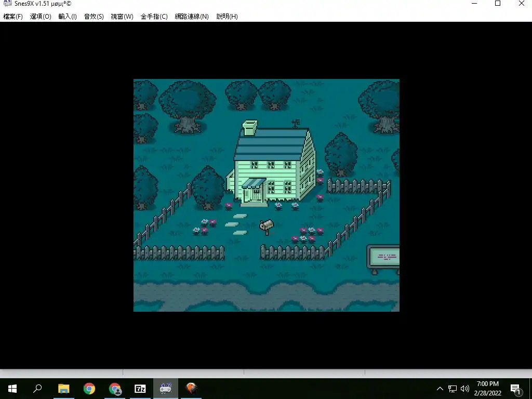Switch to Snes9X taskbar button

click(x=166, y=389)
